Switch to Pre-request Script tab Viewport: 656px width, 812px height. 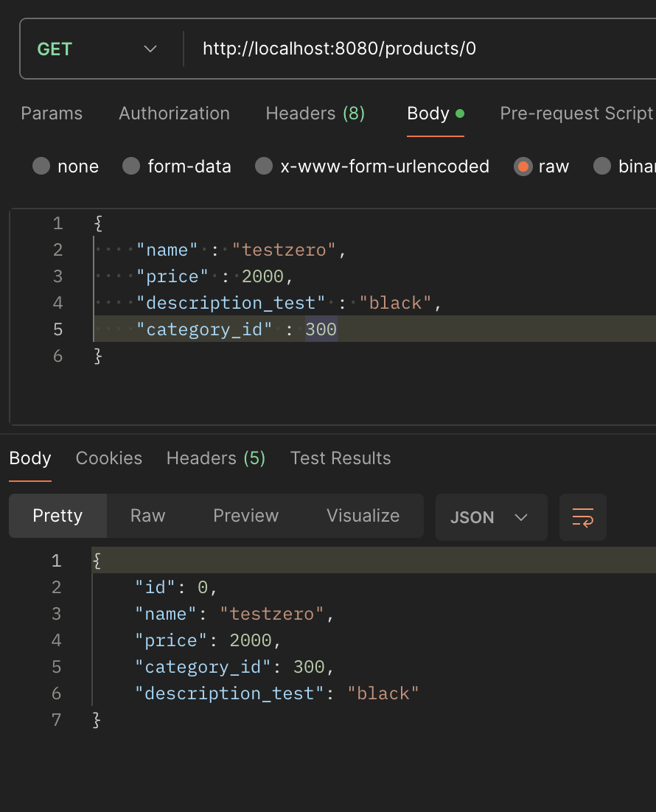tap(576, 113)
